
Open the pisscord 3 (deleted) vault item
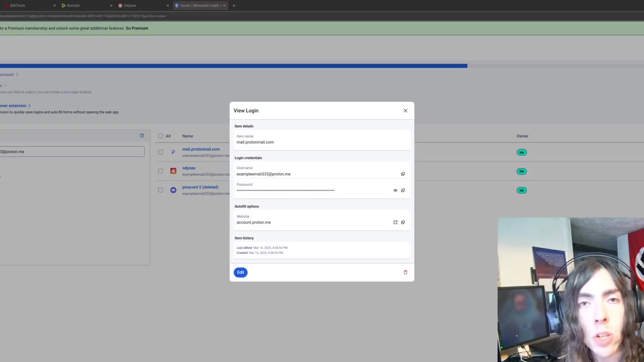[x=200, y=187]
